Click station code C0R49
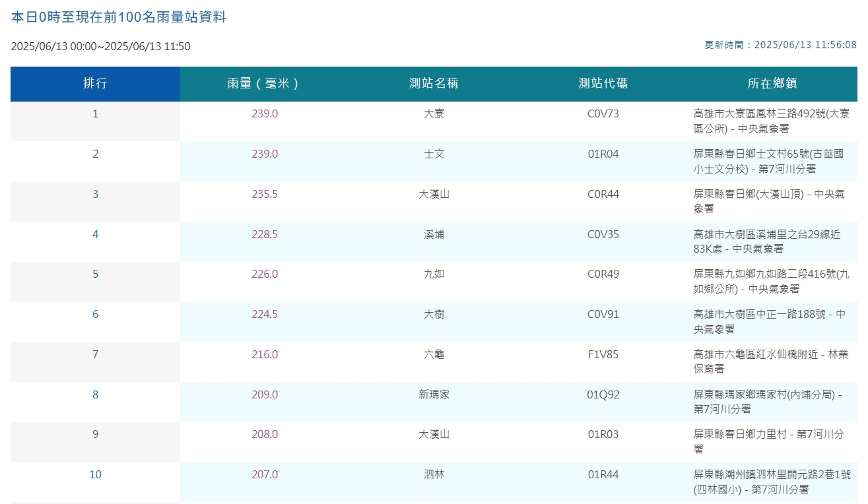Viewport: 868px width, 504px height. point(603,274)
